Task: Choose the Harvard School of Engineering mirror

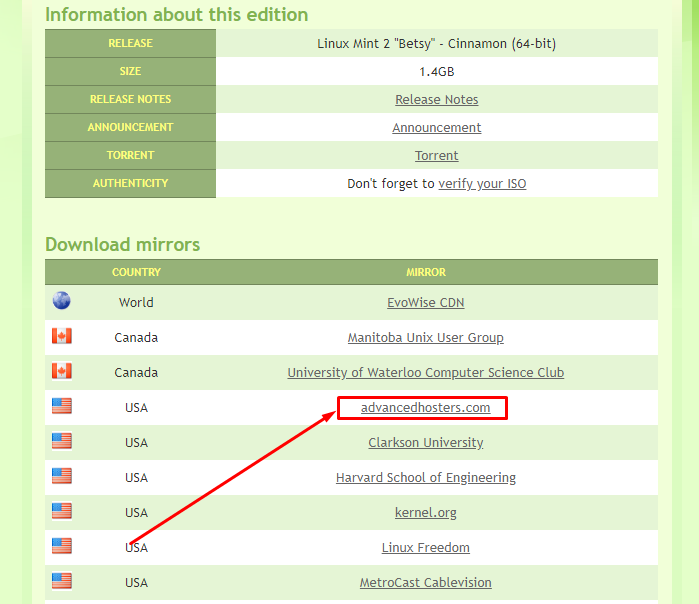Action: (425, 477)
